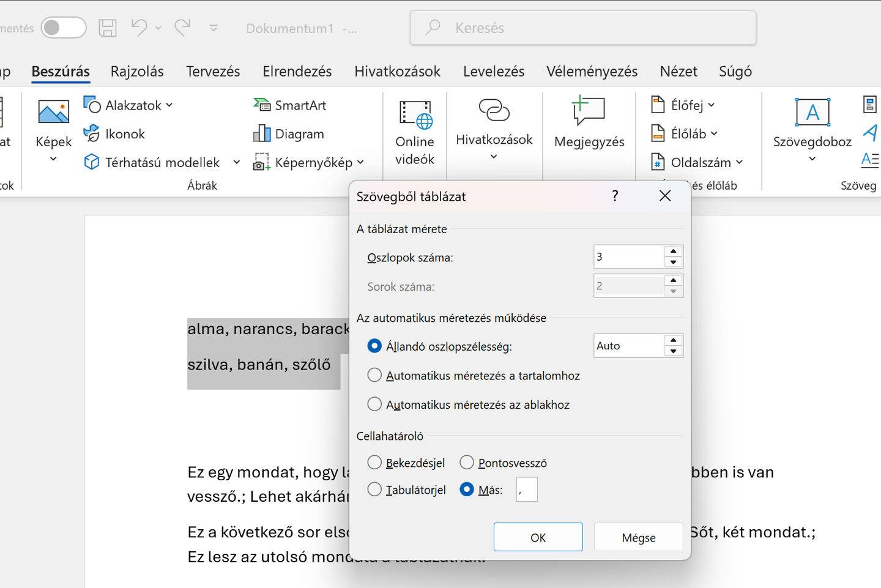Click the Szövegdoboz text box icon
The height and width of the screenshot is (588, 881).
pos(812,112)
